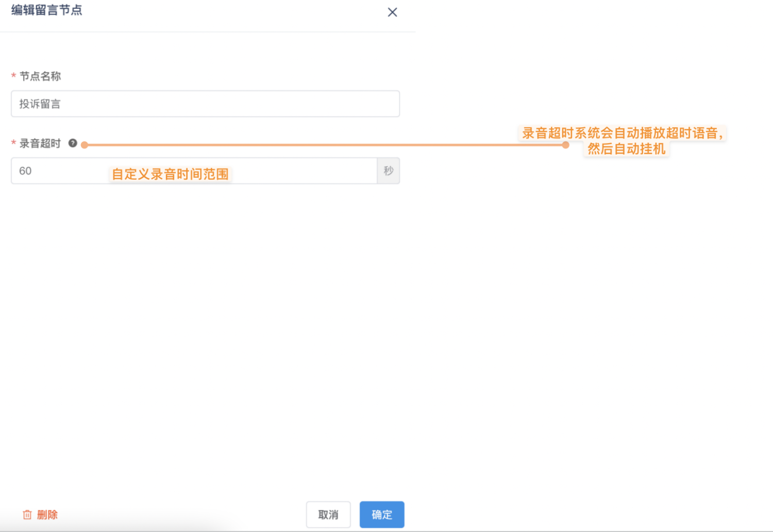Viewport: 773px width, 532px height.
Task: Click the red asterisk before 录音超时
Action: (x=13, y=143)
